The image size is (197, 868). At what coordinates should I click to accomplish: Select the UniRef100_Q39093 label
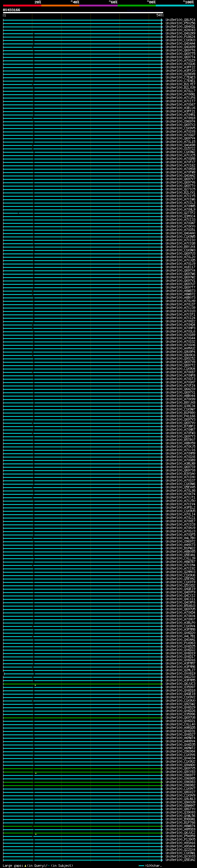click(180, 812)
